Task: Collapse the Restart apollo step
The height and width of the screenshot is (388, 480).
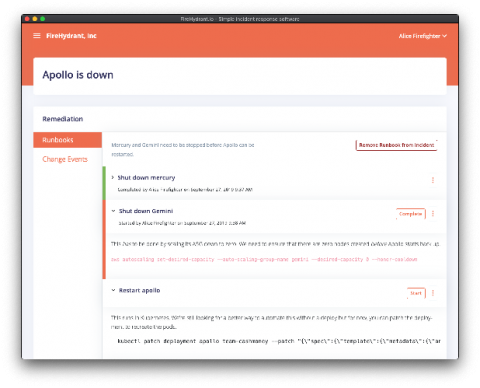Action: 113,290
